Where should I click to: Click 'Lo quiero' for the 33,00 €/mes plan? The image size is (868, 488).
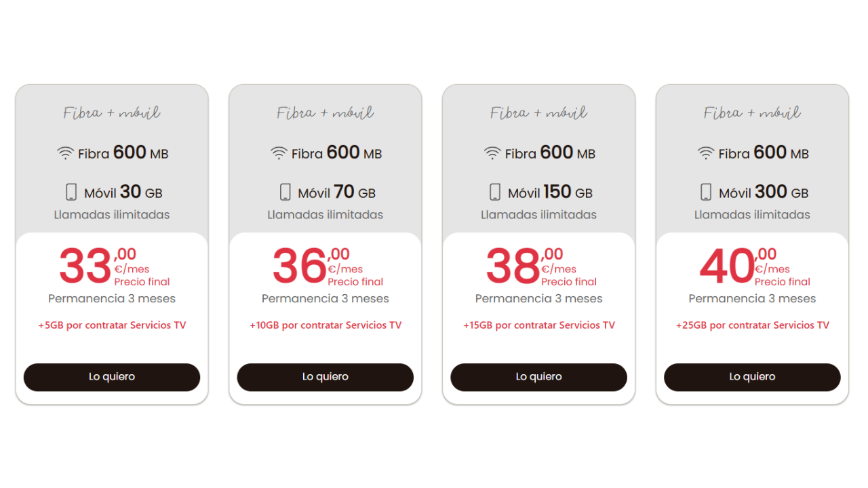(112, 377)
